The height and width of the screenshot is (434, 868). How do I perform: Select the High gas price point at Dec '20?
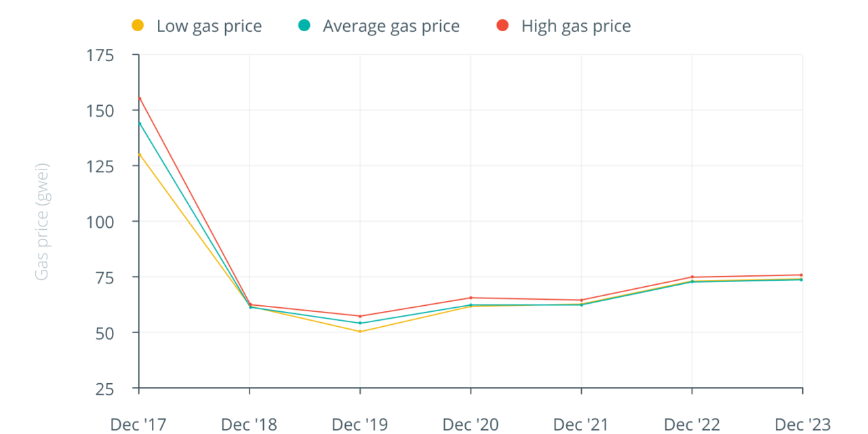[x=471, y=298]
